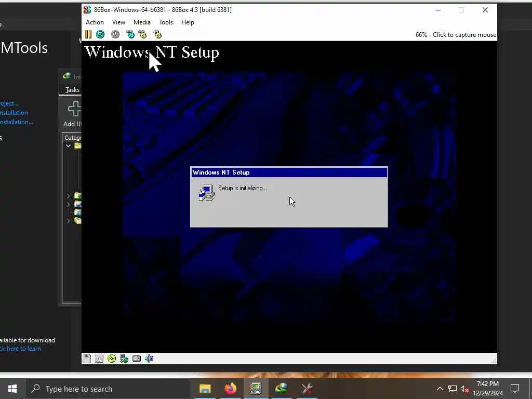Screen dimensions: 532x399
Task: Click the plus 'Add U...' icon in the background window
Action: coord(74,109)
